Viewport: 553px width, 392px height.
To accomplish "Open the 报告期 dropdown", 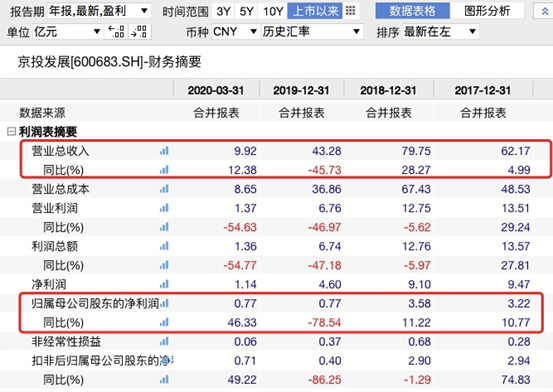I will [99, 11].
